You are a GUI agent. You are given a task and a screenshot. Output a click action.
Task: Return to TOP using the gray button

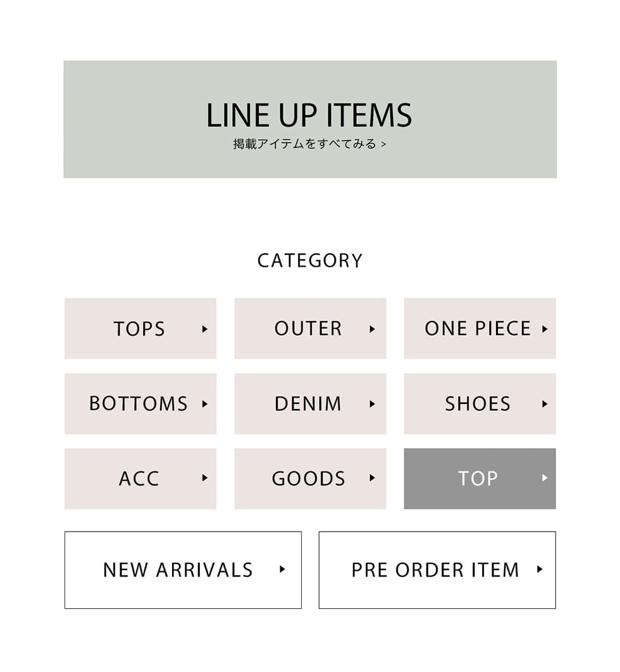pyautogui.click(x=479, y=479)
